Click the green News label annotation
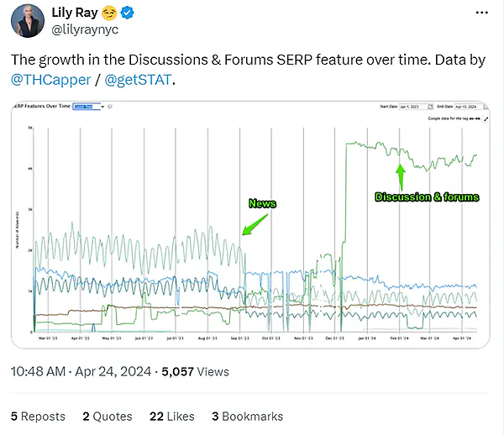 [262, 203]
